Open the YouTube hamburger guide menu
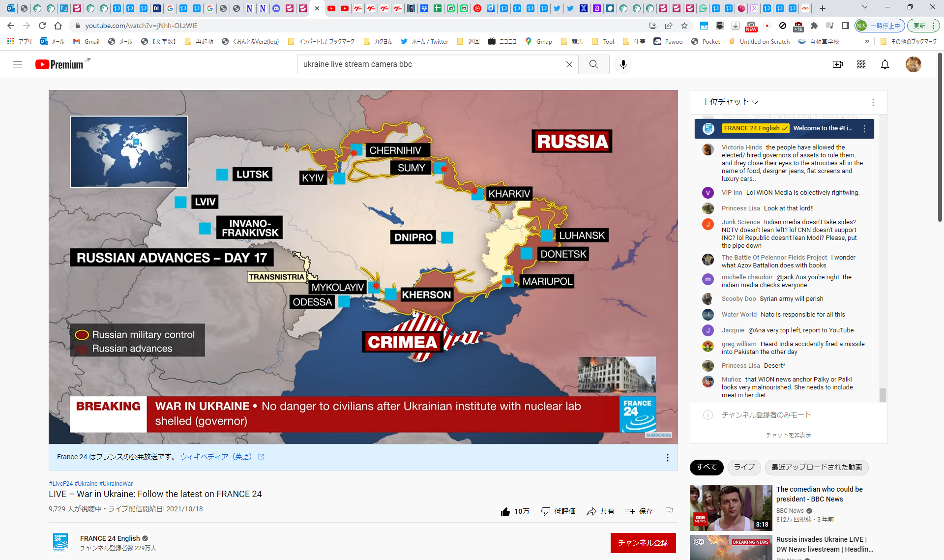944x560 pixels. pos(18,64)
